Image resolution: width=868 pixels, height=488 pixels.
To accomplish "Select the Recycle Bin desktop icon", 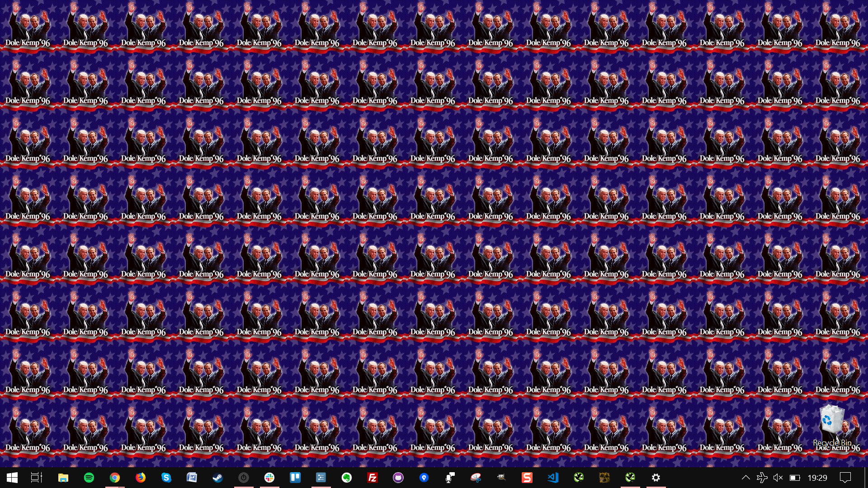I will tap(832, 426).
